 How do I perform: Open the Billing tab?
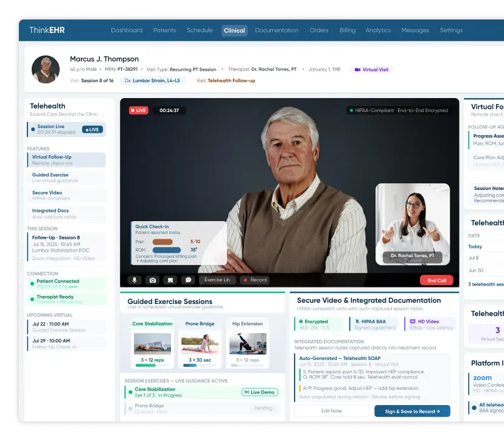click(348, 30)
